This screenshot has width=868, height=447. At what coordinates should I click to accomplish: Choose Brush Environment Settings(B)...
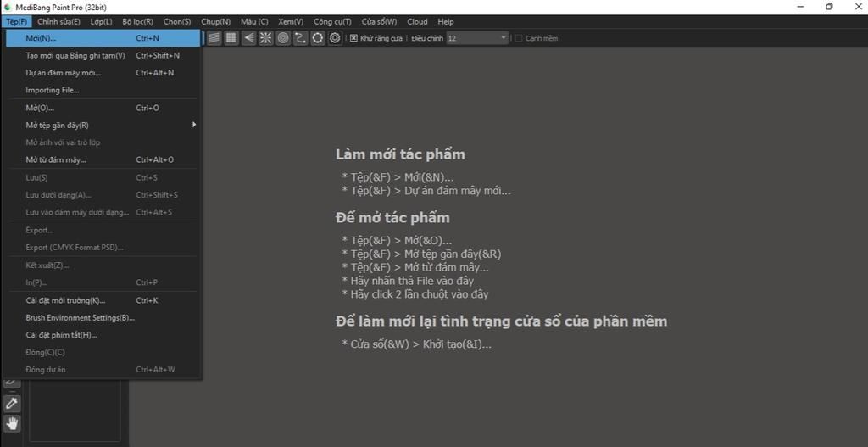(x=103, y=317)
